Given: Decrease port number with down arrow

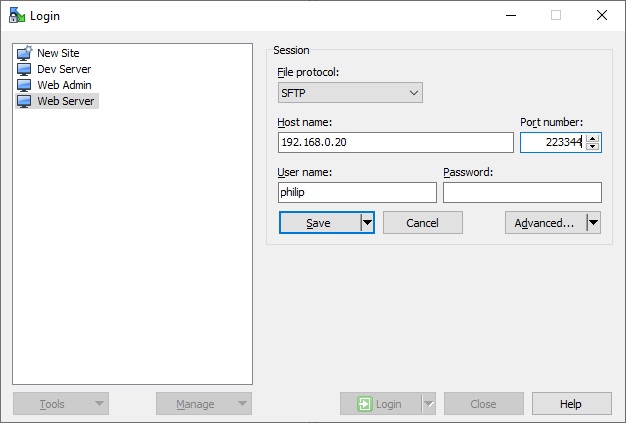Looking at the screenshot, I should tap(593, 146).
